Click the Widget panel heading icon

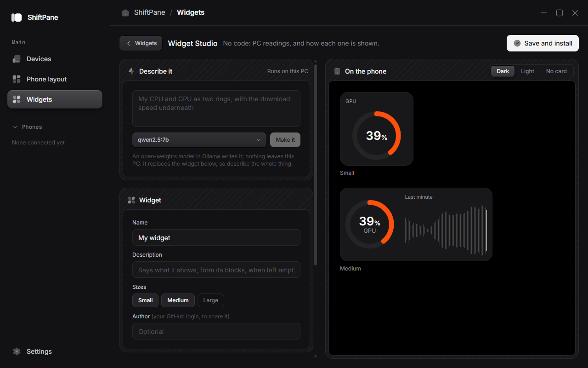[x=131, y=200]
